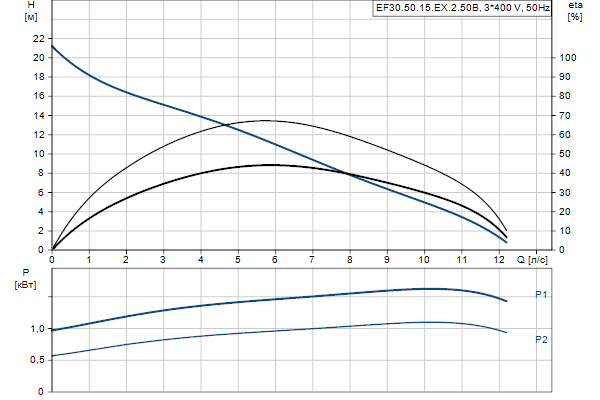Click the 0 tick on flow axis
This screenshot has width=600, height=400.
(x=52, y=260)
